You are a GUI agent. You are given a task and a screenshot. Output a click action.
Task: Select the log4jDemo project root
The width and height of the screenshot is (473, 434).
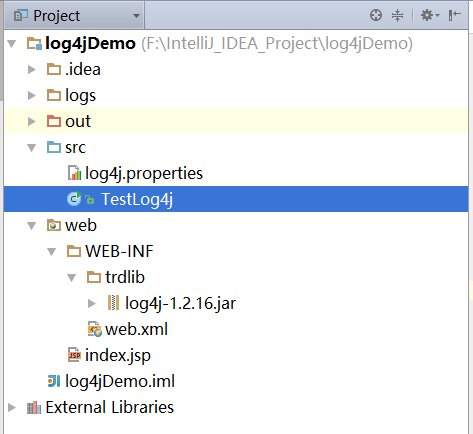click(x=90, y=44)
